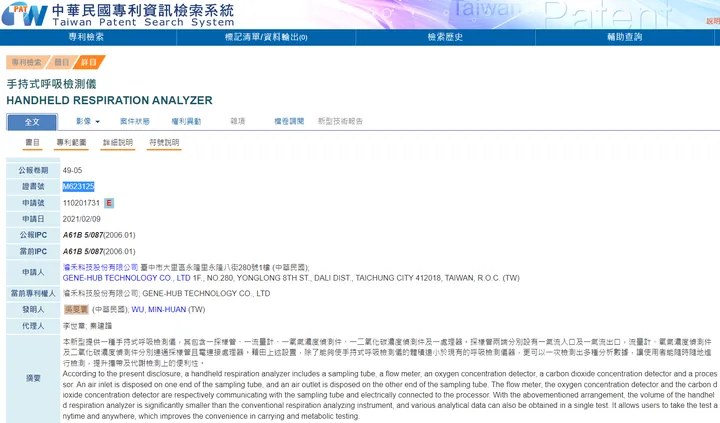Select the 詳目 breadcrumb step
720x423 pixels.
click(x=89, y=62)
